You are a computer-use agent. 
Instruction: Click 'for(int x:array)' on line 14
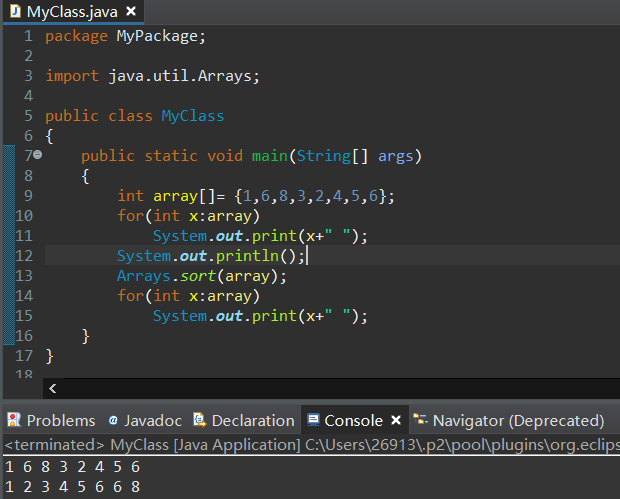click(189, 296)
